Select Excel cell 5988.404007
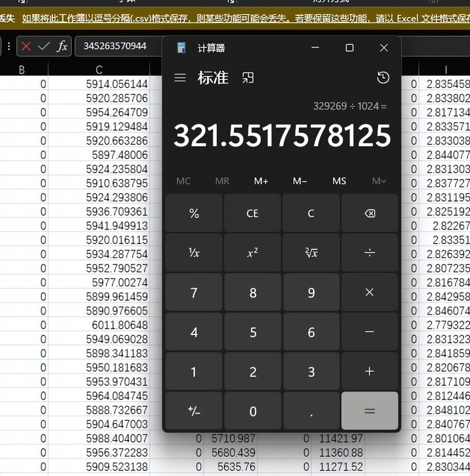 (x=99, y=438)
